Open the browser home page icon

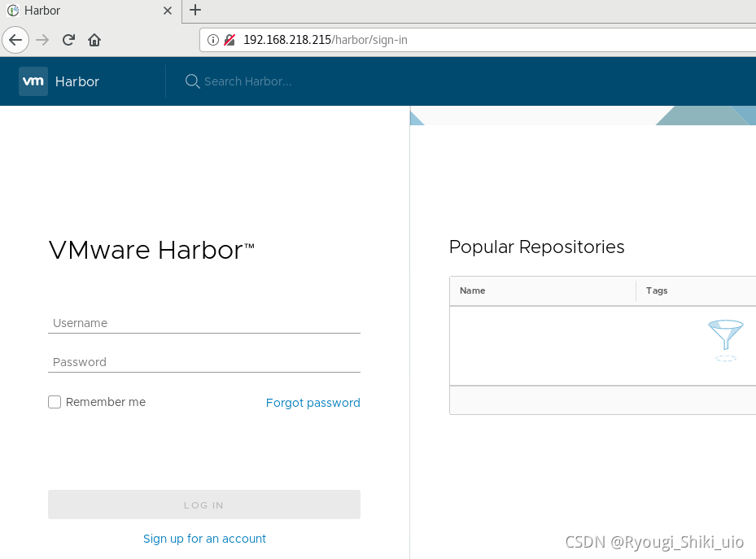pyautogui.click(x=94, y=40)
